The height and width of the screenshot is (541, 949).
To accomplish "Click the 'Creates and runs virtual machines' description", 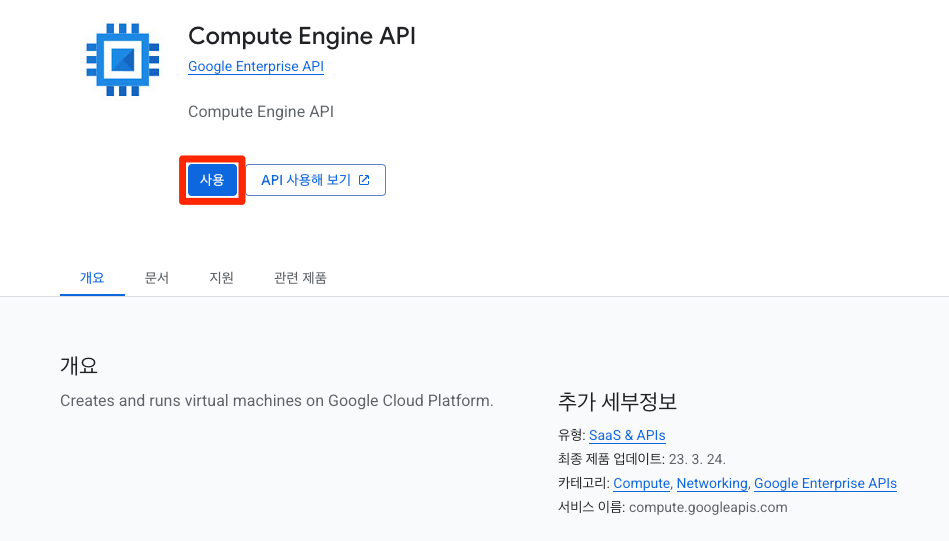I will click(x=277, y=401).
